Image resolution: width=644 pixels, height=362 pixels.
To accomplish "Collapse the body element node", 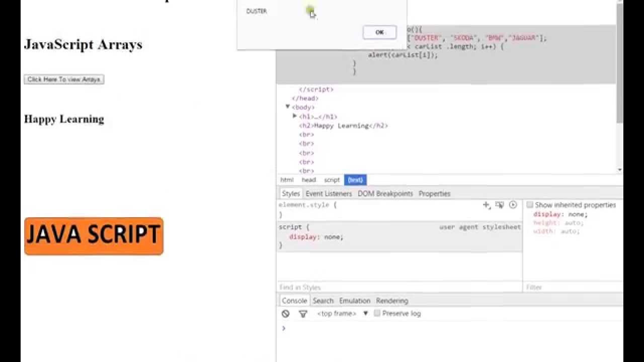I will click(287, 107).
